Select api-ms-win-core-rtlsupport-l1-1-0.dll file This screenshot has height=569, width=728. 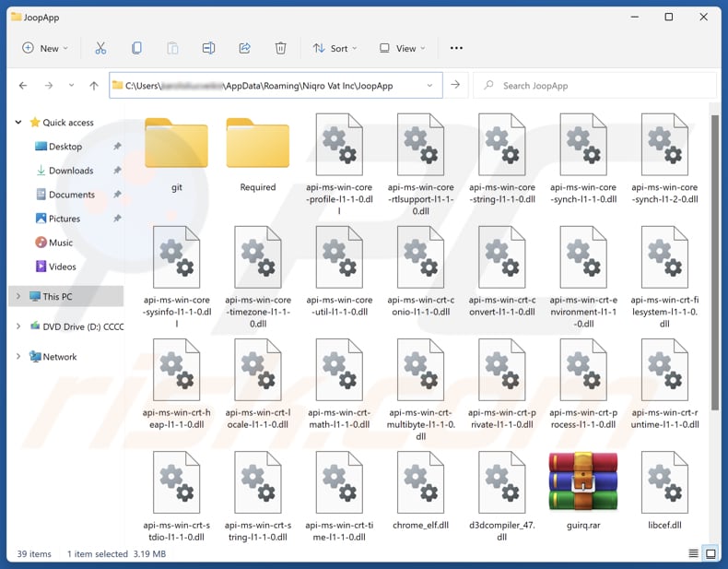coord(420,165)
